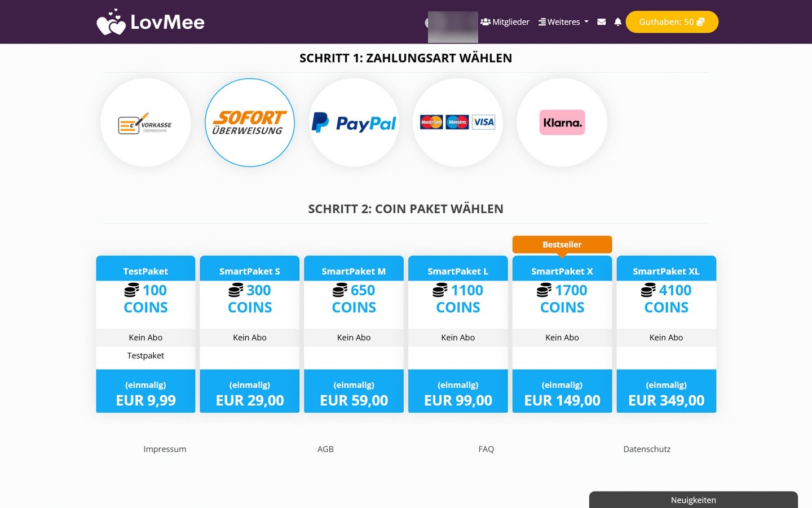This screenshot has width=812, height=508.
Task: Choose PayPal as payment method
Action: (x=354, y=122)
